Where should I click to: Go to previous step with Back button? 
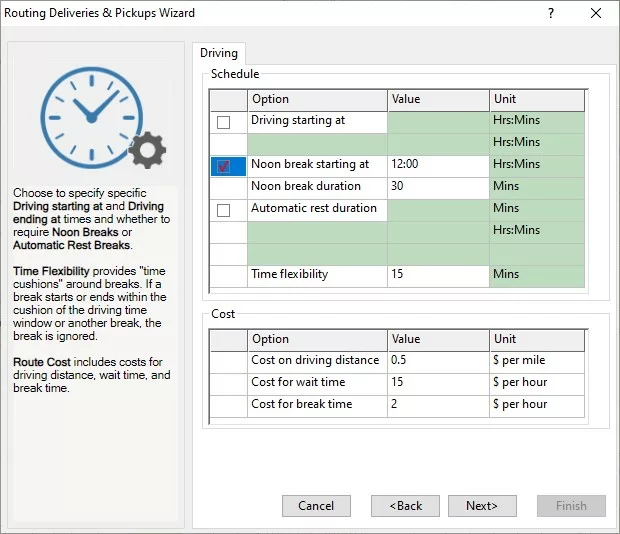[x=405, y=506]
